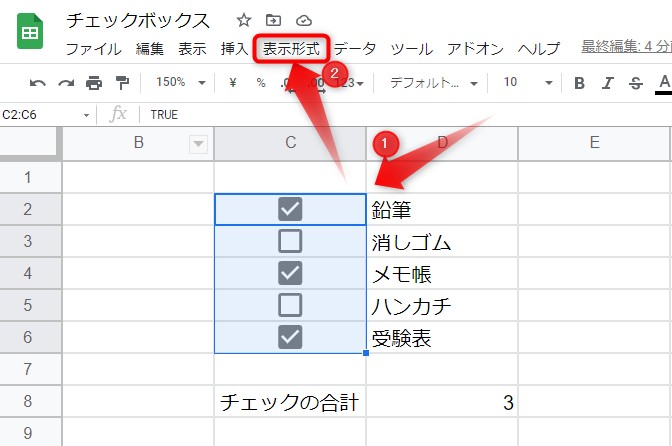Print the spreadsheet

[x=94, y=82]
